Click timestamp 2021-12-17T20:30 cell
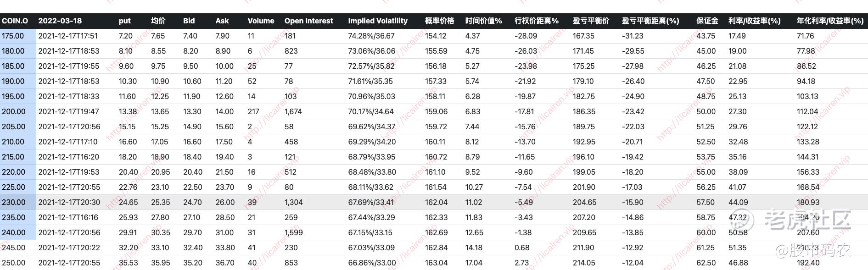 (x=69, y=202)
